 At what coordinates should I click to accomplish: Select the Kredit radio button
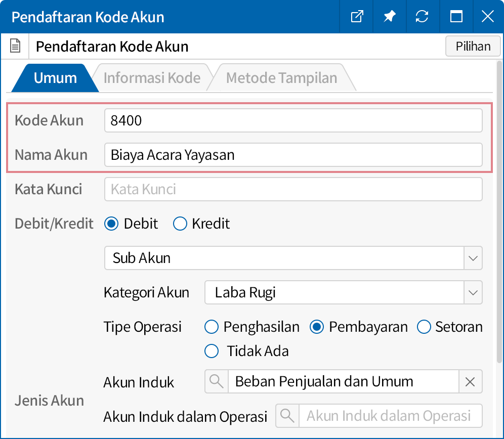coord(180,224)
